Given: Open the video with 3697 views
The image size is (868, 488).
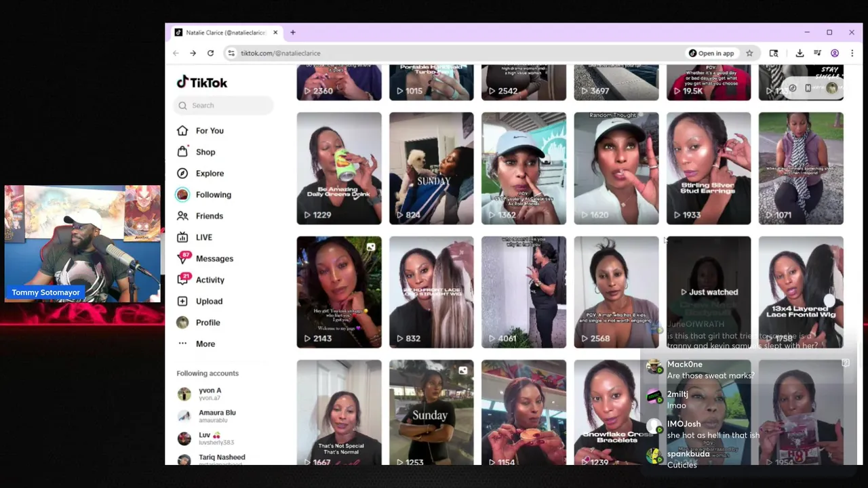Looking at the screenshot, I should [616, 83].
